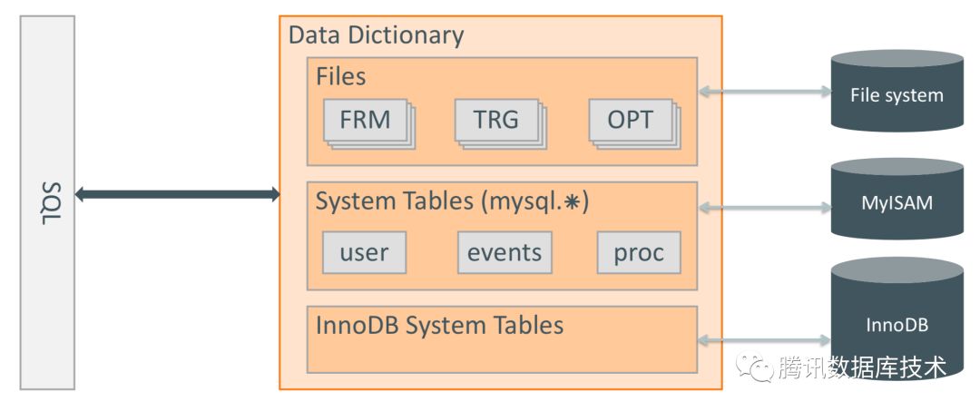Click the arrow connecting Files to File system
Image resolution: width=980 pixels, height=411 pixels.
pos(764,92)
